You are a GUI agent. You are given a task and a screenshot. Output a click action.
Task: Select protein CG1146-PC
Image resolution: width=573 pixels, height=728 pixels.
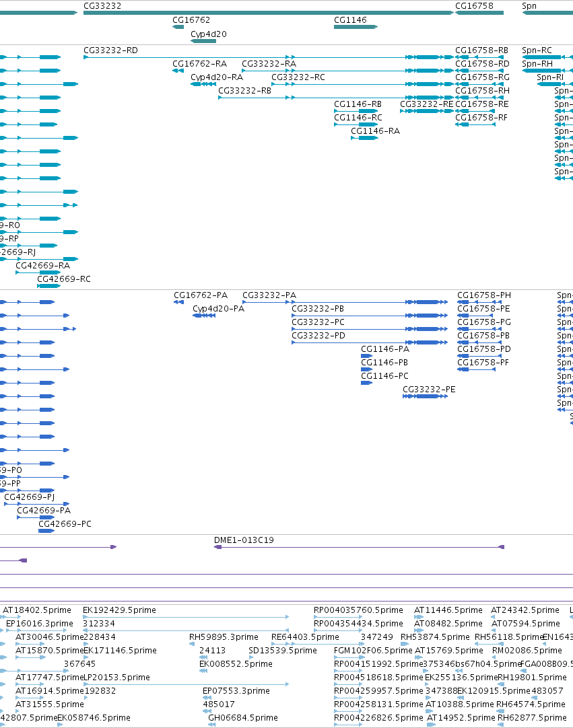point(384,376)
